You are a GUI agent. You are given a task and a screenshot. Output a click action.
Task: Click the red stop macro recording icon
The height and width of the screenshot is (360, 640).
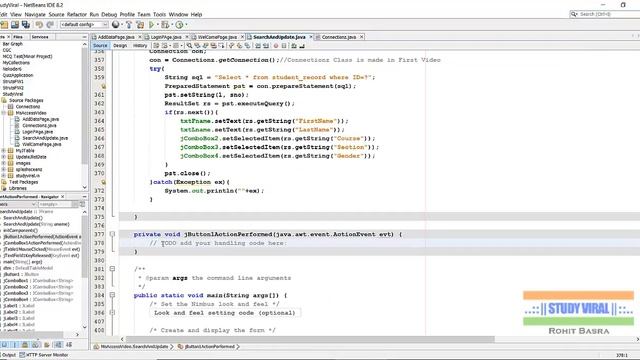coord(276,46)
